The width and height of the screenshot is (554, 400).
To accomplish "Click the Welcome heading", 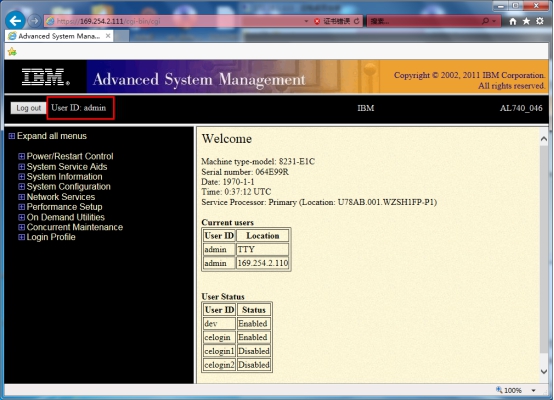I will pos(227,139).
